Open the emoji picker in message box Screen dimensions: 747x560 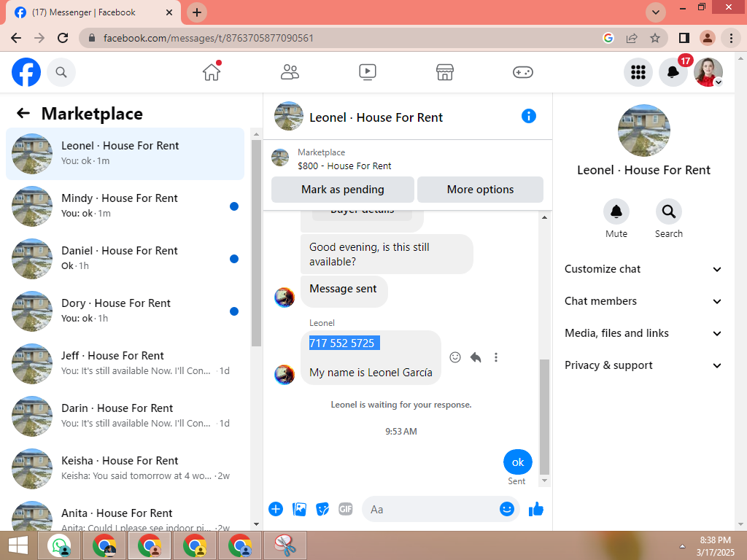(x=506, y=509)
